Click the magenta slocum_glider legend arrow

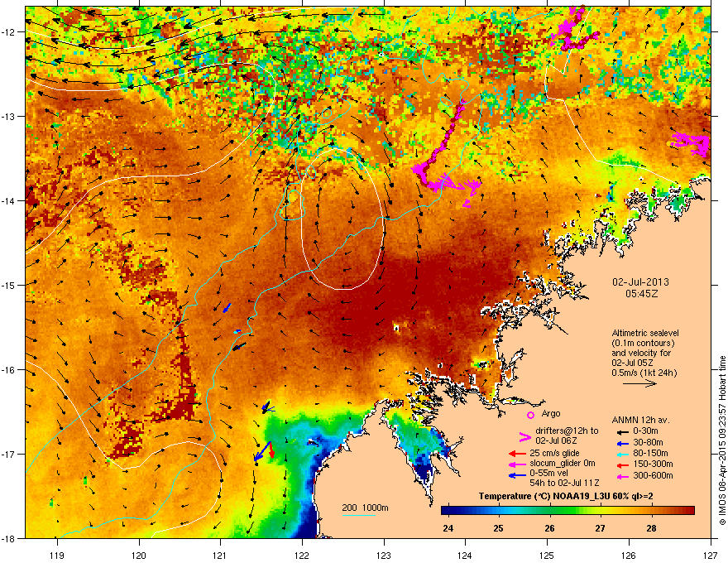517,464
